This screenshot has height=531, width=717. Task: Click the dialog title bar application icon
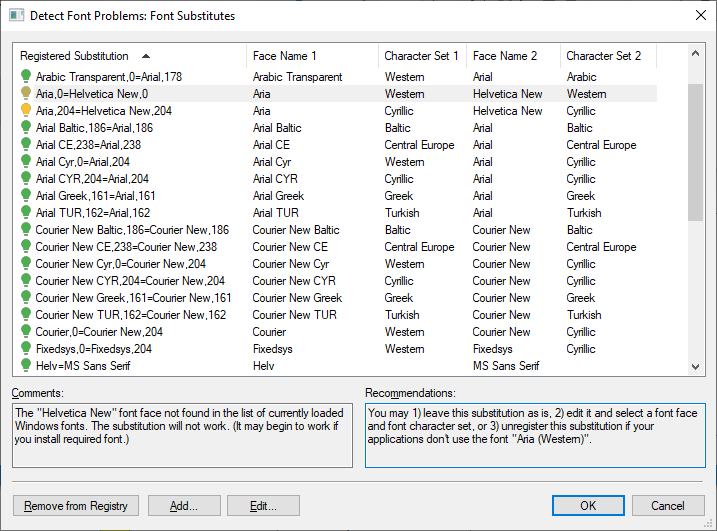coord(16,16)
